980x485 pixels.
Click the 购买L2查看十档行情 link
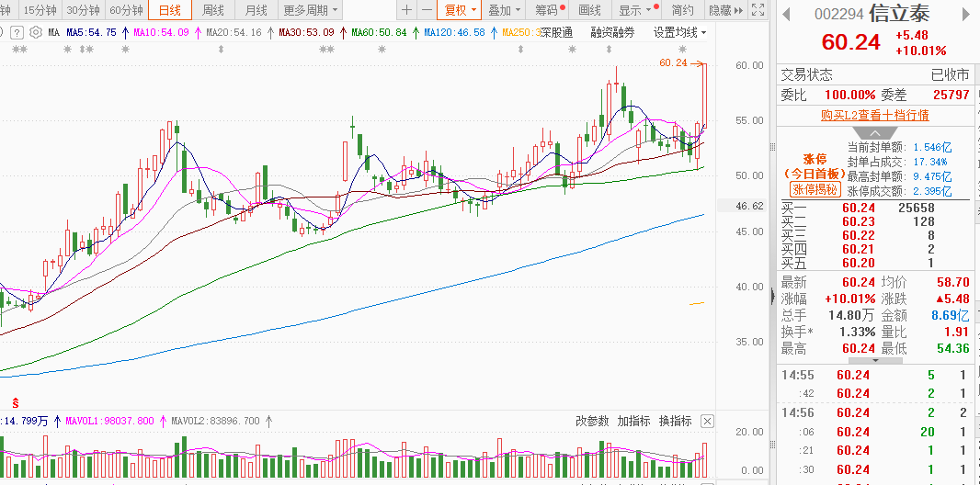point(874,116)
